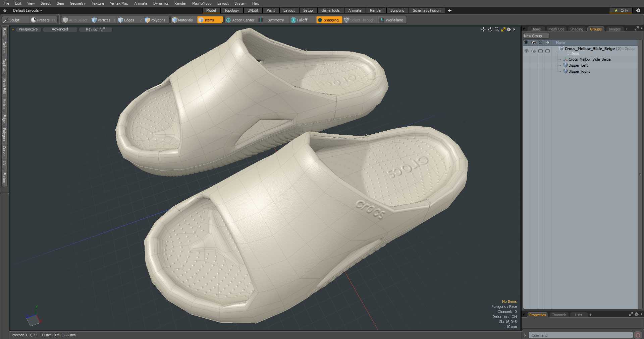644x339 pixels.
Task: Open the Advanced shading style dropdown
Action: click(x=60, y=29)
